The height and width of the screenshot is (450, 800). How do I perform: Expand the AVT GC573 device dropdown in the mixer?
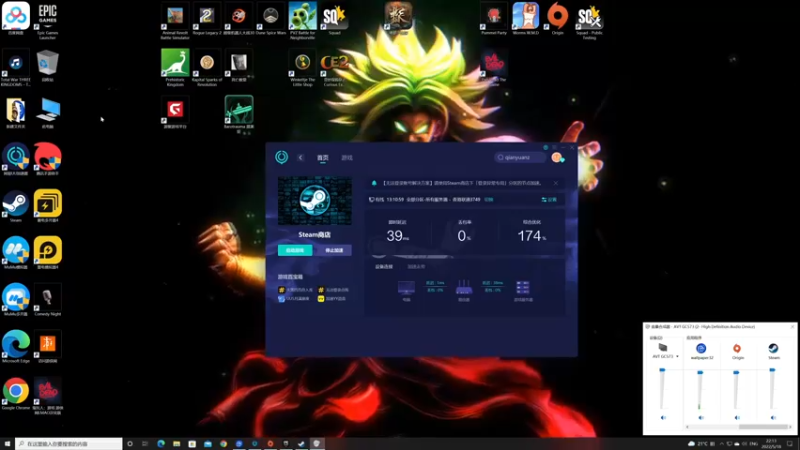point(677,357)
